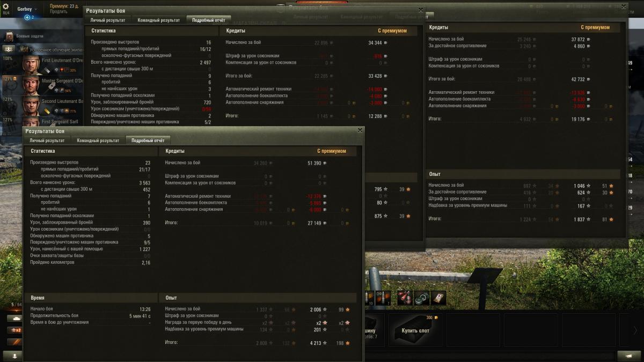This screenshot has width=644, height=362.
Task: Click the fire extinguisher consumable slot
Action: click(x=405, y=298)
